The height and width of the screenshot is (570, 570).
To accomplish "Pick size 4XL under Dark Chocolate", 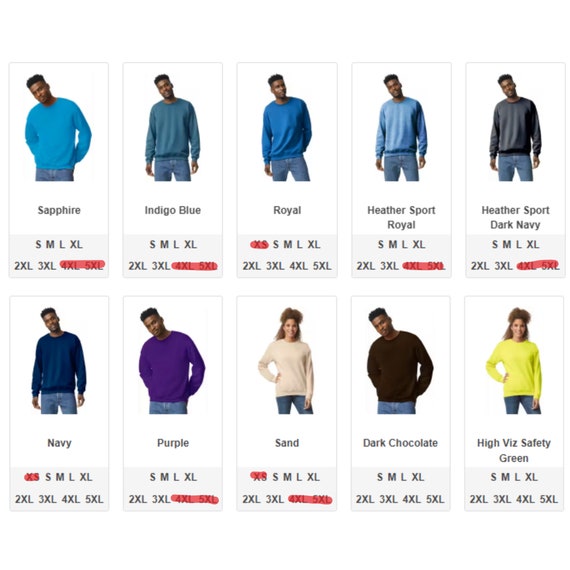I will (412, 499).
